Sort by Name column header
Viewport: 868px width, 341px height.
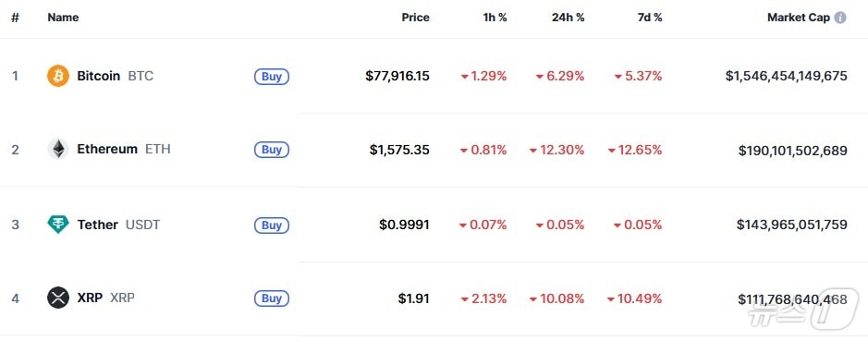pyautogui.click(x=63, y=18)
